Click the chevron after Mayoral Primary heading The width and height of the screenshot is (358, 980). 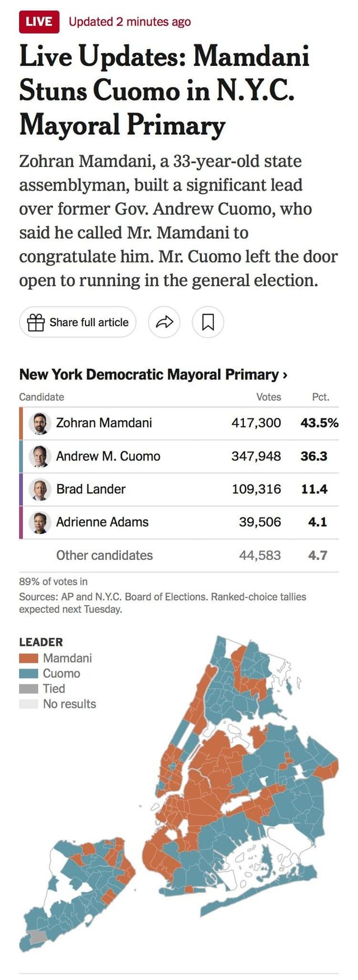[x=285, y=375]
